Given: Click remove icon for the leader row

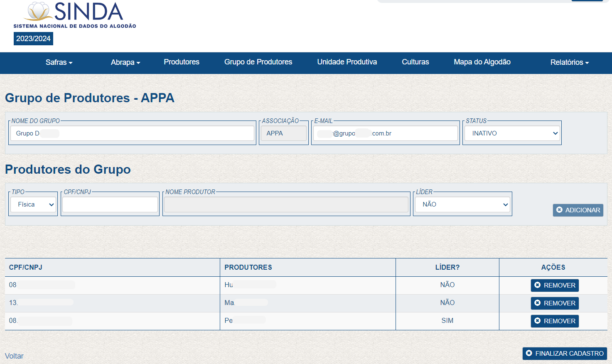Looking at the screenshot, I should pos(537,321).
